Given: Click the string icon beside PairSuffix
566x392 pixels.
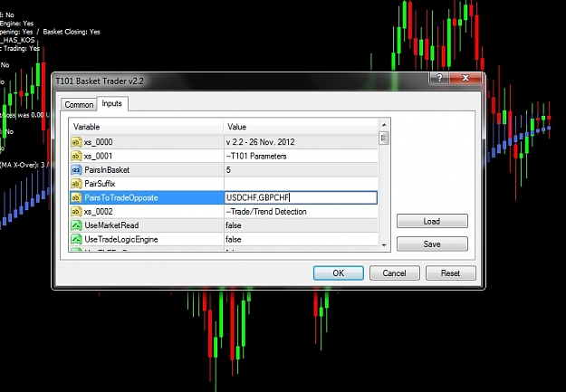Looking at the screenshot, I should [x=76, y=184].
